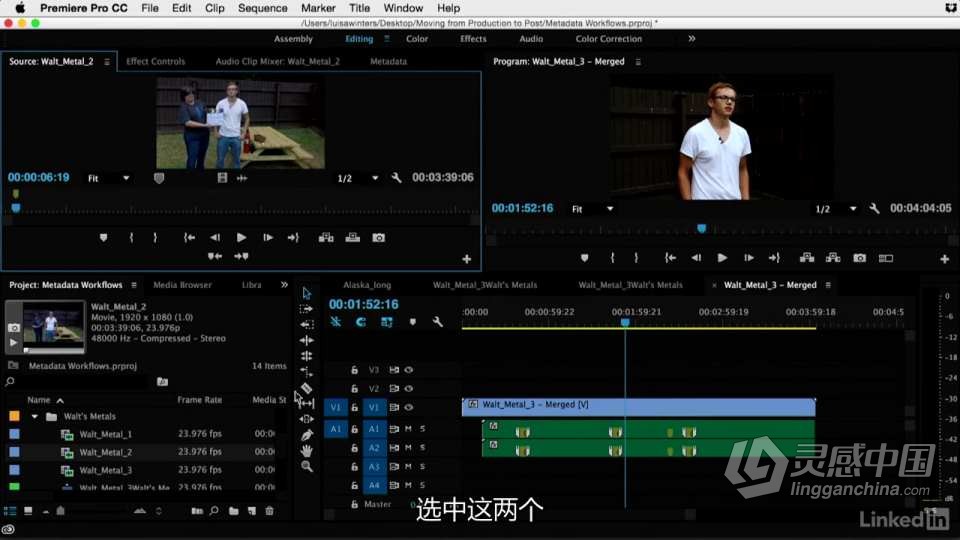
Task: Click Overwrite button in Source monitor
Action: (353, 238)
